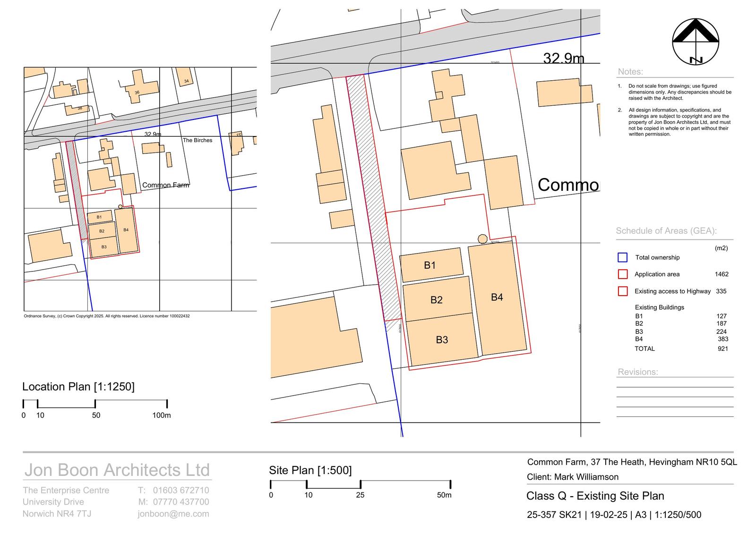756x534 pixels.
Task: Click the red Application area legend square
Action: tap(622, 274)
